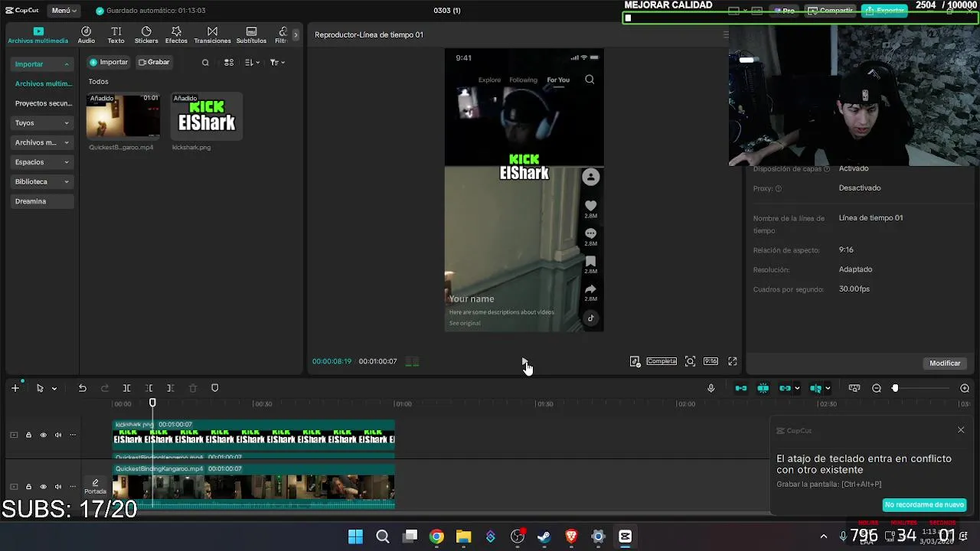This screenshot has width=980, height=551.
Task: Click the Modificar button
Action: [945, 364]
